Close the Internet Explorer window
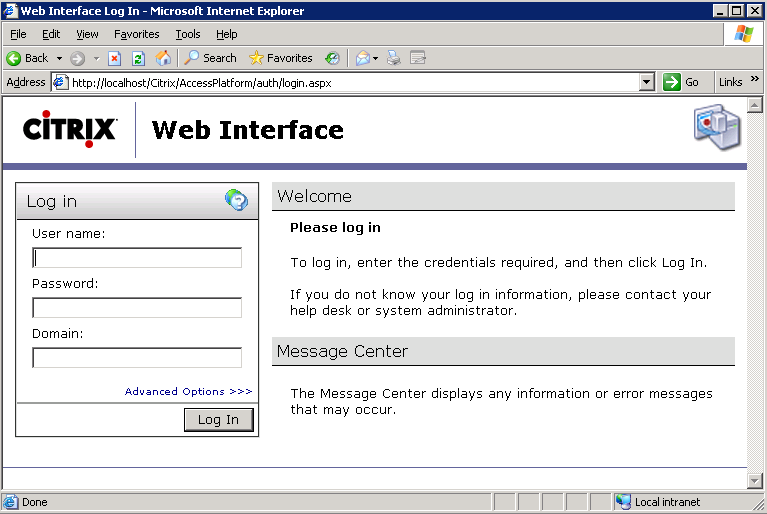 tap(755, 11)
